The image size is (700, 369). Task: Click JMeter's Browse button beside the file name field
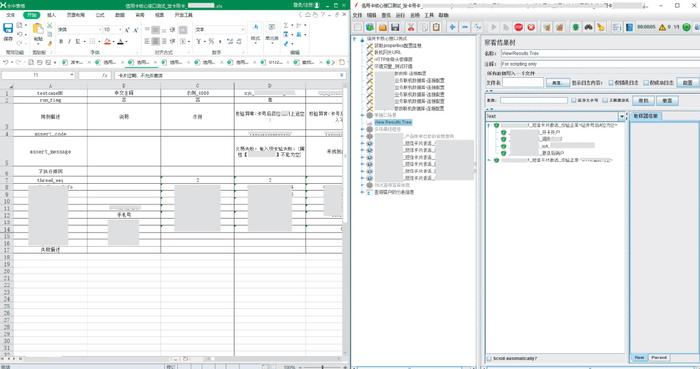[558, 83]
